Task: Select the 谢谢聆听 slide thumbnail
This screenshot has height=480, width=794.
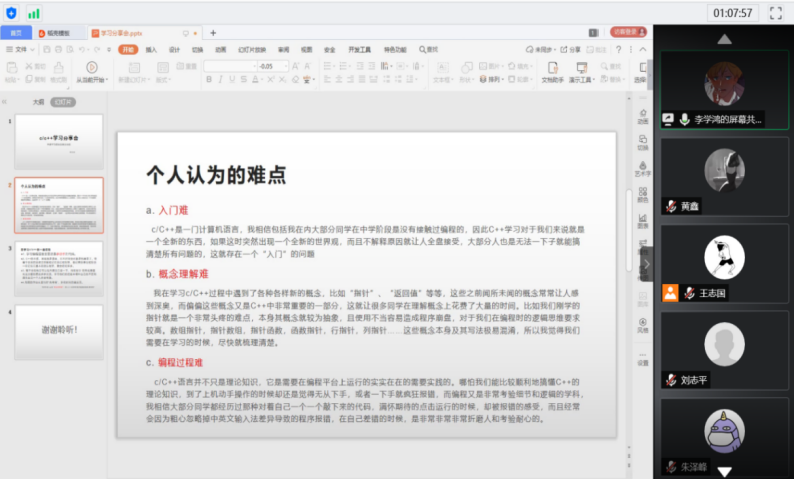Action: click(58, 333)
